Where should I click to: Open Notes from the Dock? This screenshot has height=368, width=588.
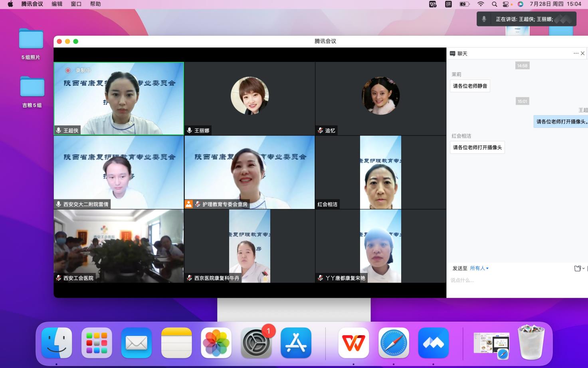[176, 343]
